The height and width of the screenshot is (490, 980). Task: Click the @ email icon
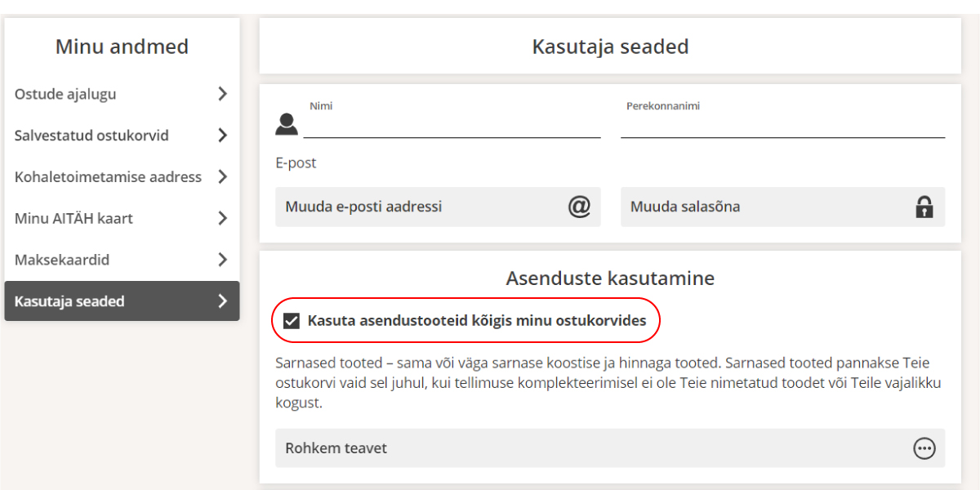coord(579,207)
